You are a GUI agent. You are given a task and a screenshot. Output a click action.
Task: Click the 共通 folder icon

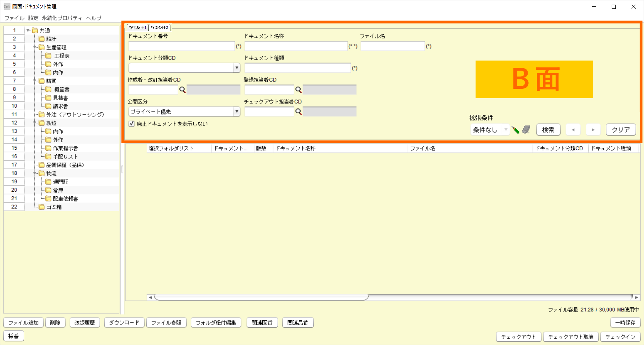tap(35, 30)
